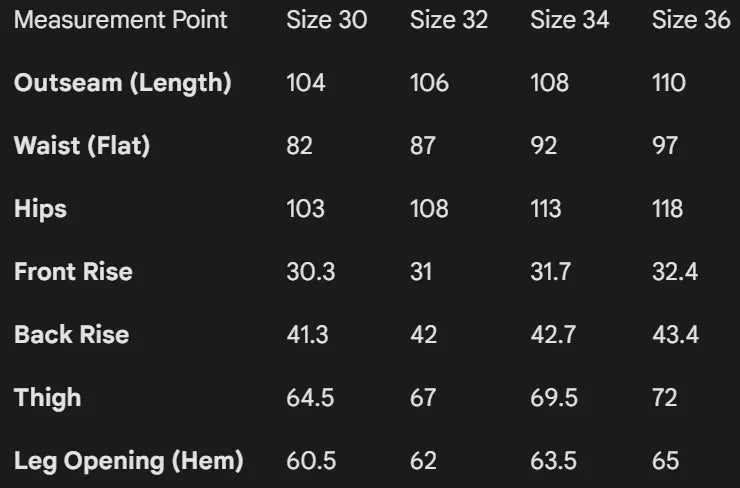Viewport: 740px width, 488px height.
Task: Click the Outseam value 104 for Size 30
Action: coord(306,83)
